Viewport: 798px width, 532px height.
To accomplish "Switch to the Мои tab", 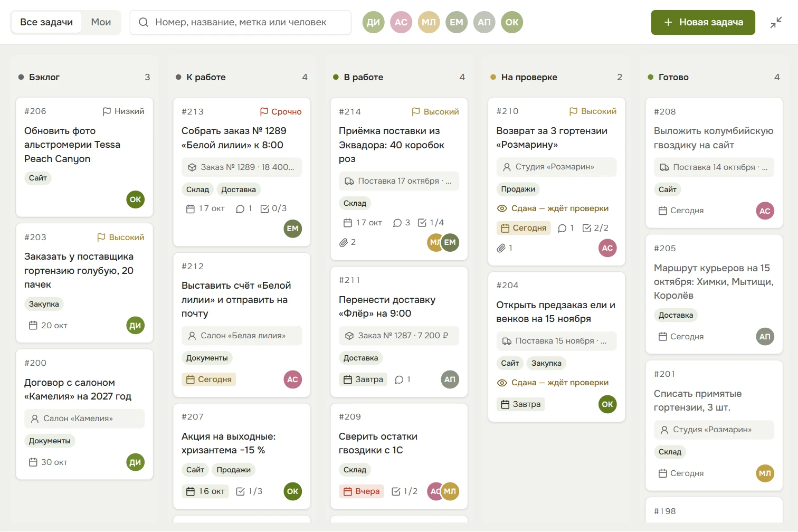I will [x=101, y=22].
